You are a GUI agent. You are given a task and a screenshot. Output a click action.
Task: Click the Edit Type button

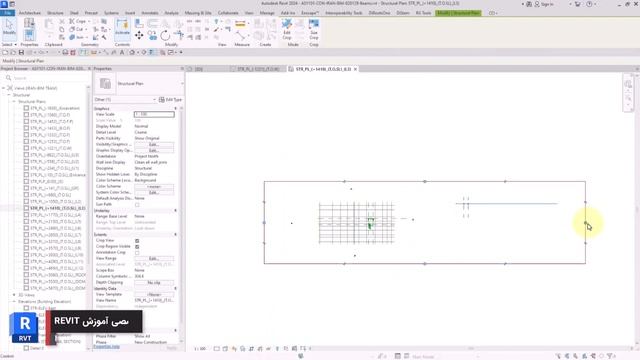(x=170, y=100)
